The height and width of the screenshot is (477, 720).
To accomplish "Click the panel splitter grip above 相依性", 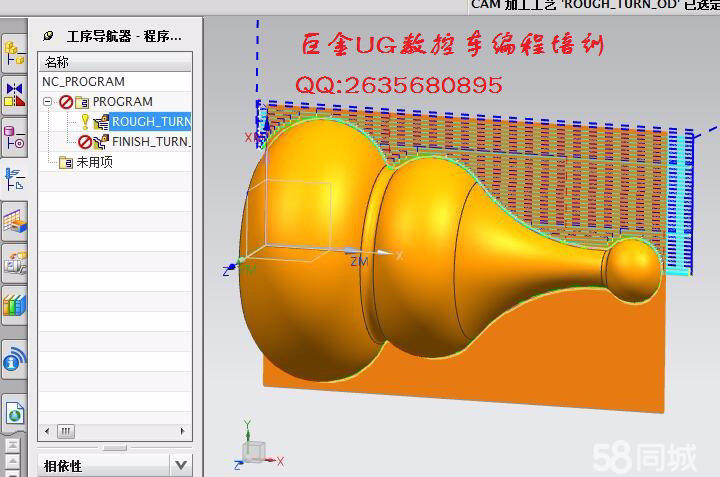I will (115, 448).
